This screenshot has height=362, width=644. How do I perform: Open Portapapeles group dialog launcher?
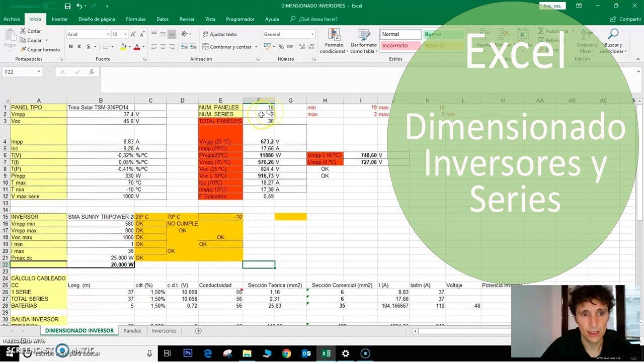click(x=61, y=59)
